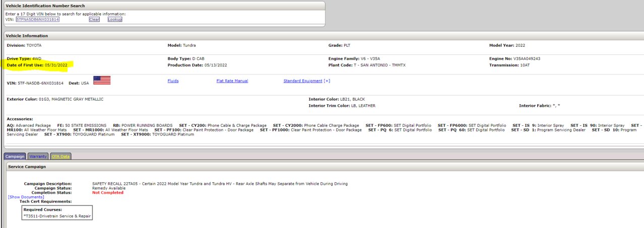This screenshot has height=228, width=644.
Task: Select the Not Completed status text
Action: (108, 192)
